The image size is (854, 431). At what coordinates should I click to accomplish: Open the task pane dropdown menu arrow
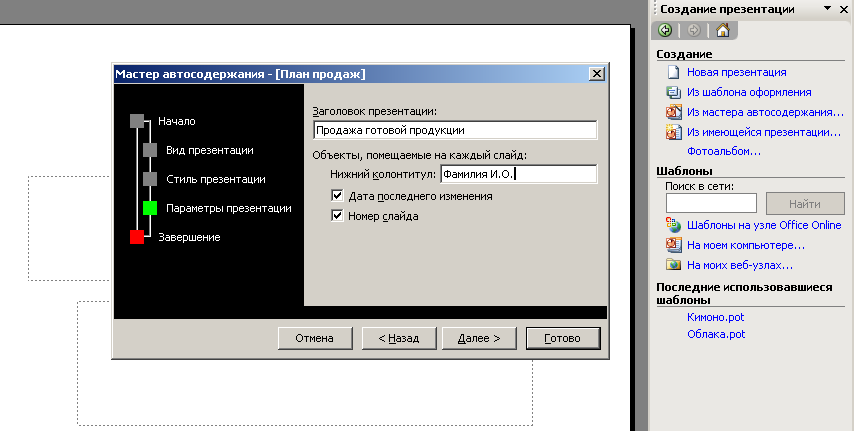827,8
